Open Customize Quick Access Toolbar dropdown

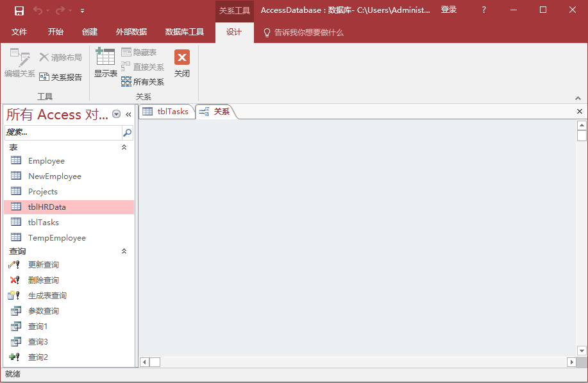[x=82, y=11]
